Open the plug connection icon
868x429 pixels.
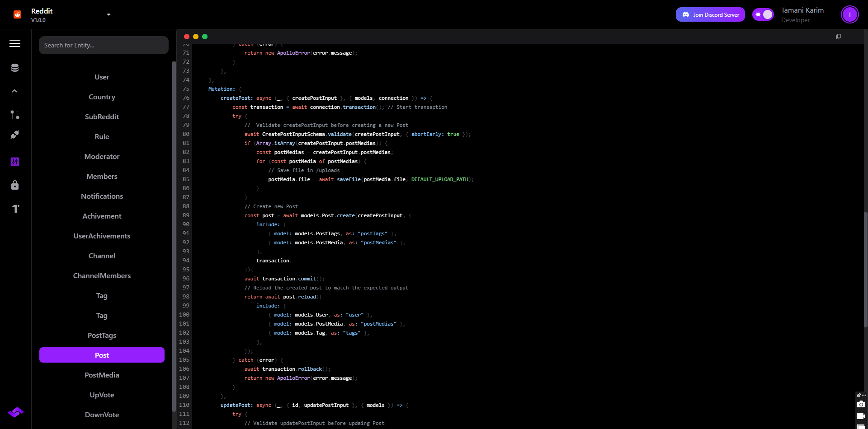click(15, 135)
